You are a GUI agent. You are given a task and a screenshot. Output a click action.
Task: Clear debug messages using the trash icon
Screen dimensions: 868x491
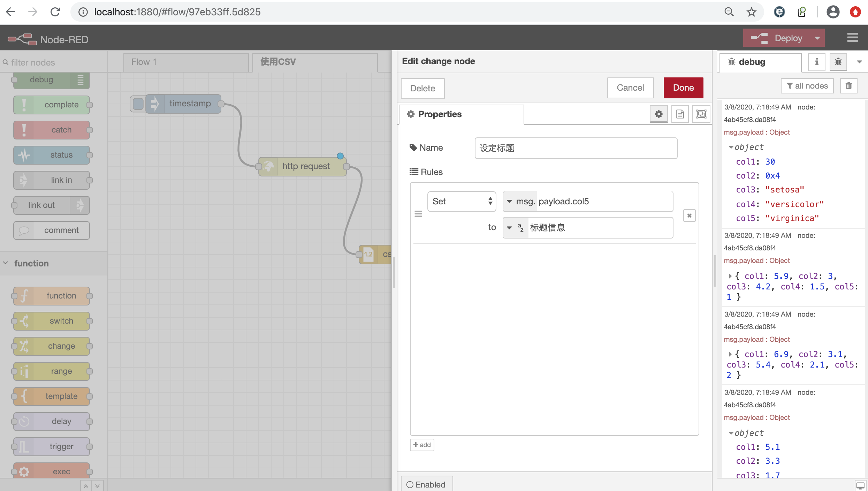click(x=849, y=85)
